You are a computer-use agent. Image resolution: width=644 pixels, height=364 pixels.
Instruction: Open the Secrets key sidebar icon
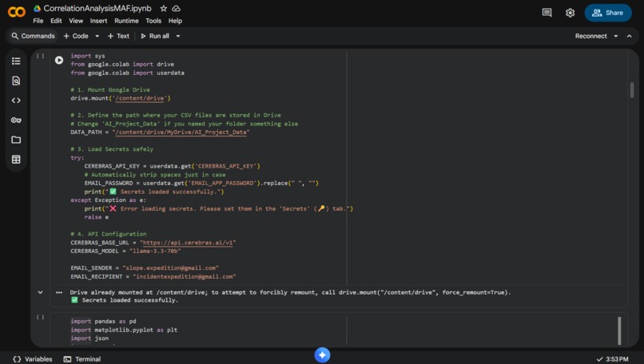(16, 121)
